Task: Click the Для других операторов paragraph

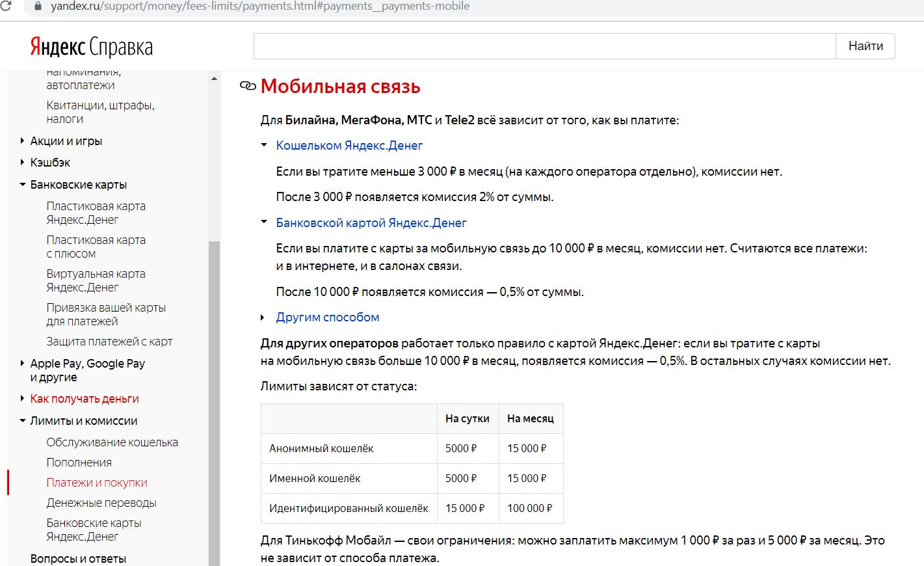Action: click(575, 352)
